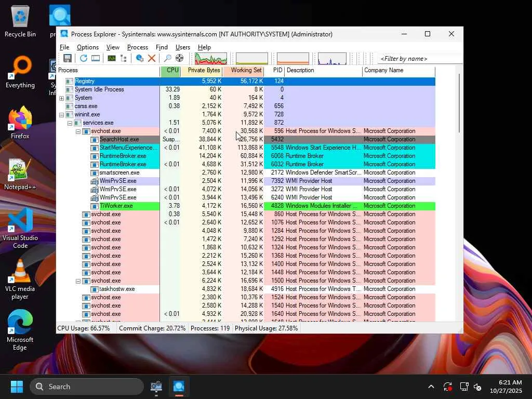
Task: Open Recycle Bin desktop icon
Action: pos(20,21)
